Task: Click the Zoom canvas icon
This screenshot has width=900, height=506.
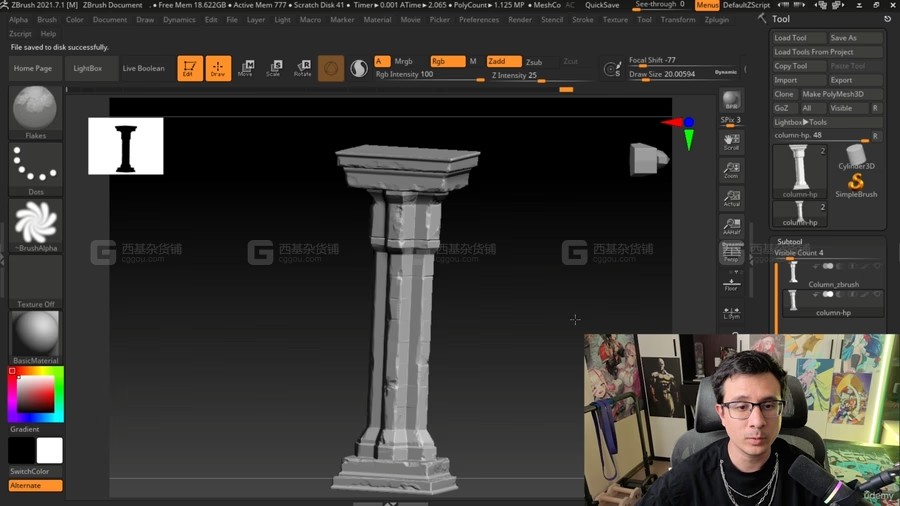Action: [x=731, y=170]
